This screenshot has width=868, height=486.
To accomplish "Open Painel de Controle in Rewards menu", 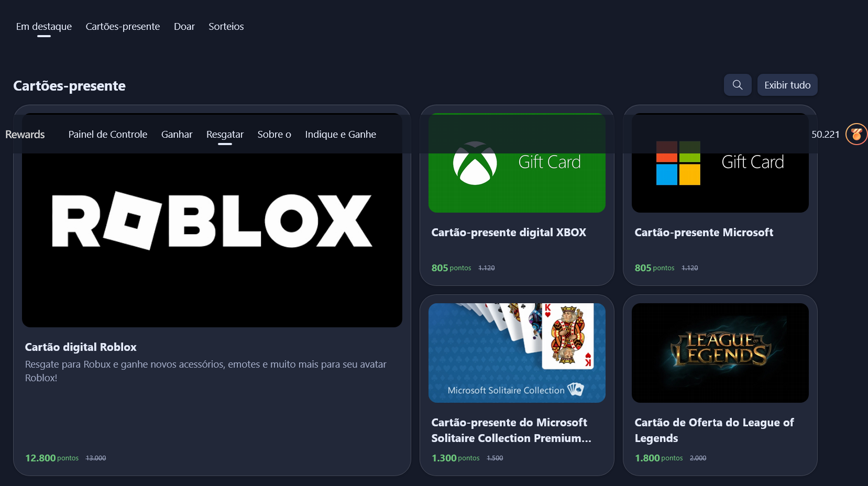I will click(x=108, y=135).
